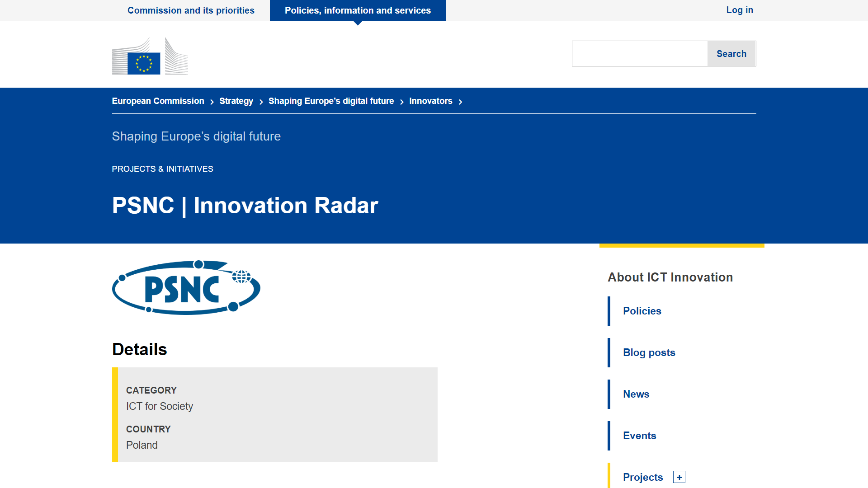Viewport: 868px width, 488px height.
Task: Click the PSNC | Innovation Radar heading
Action: [245, 206]
